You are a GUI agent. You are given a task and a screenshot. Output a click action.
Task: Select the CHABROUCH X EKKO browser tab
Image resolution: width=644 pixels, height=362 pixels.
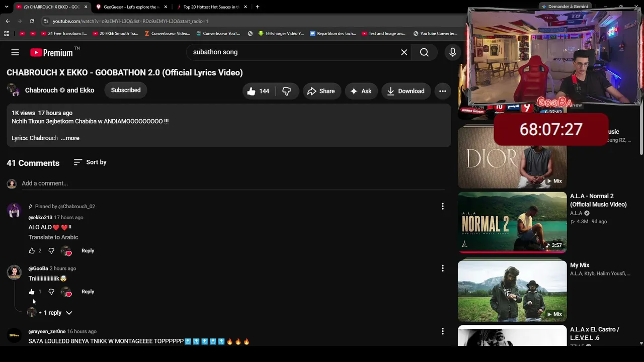(52, 7)
